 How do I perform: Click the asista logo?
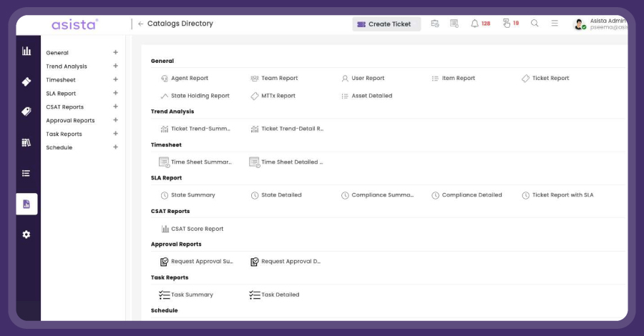pos(74,24)
